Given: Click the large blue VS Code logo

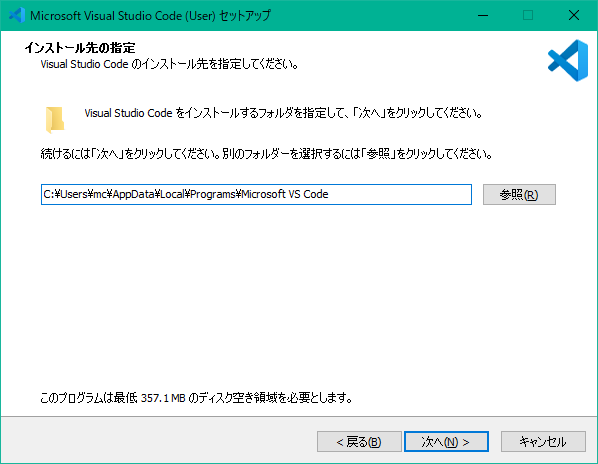Looking at the screenshot, I should (x=568, y=60).
